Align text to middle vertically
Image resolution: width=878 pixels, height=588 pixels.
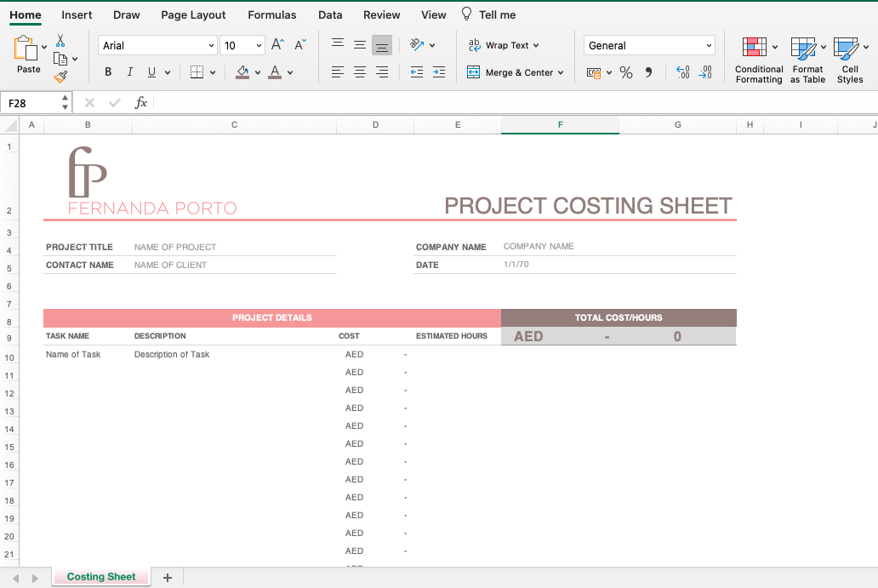(360, 45)
